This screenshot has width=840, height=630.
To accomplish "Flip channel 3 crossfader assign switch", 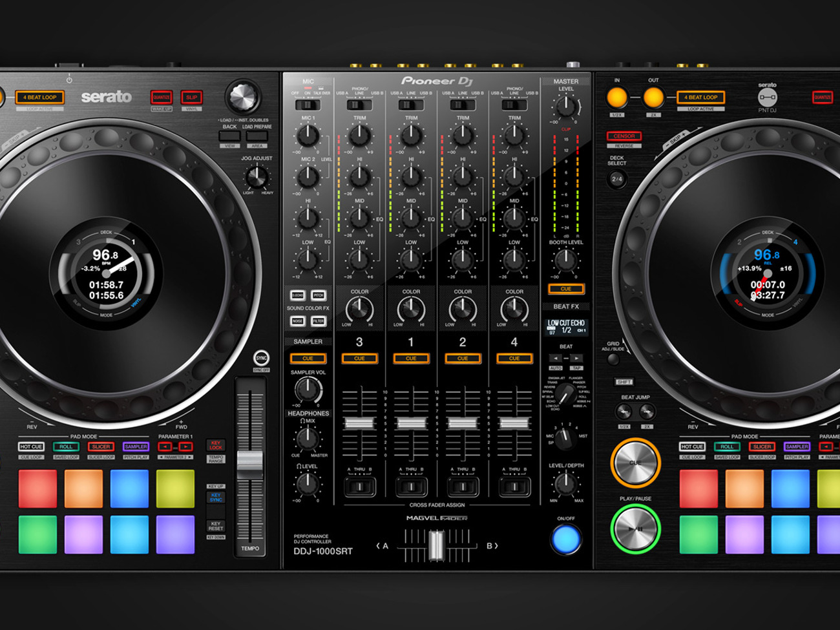I will [x=359, y=487].
